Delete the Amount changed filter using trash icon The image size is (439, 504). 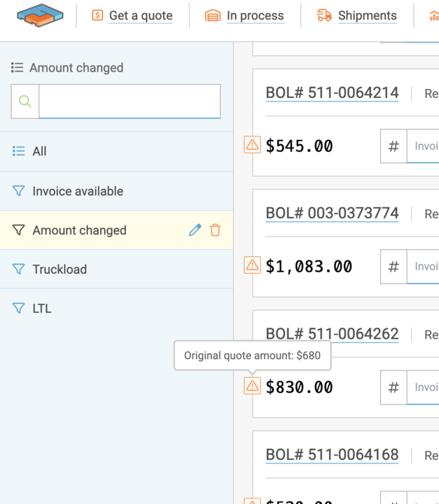[x=215, y=230]
